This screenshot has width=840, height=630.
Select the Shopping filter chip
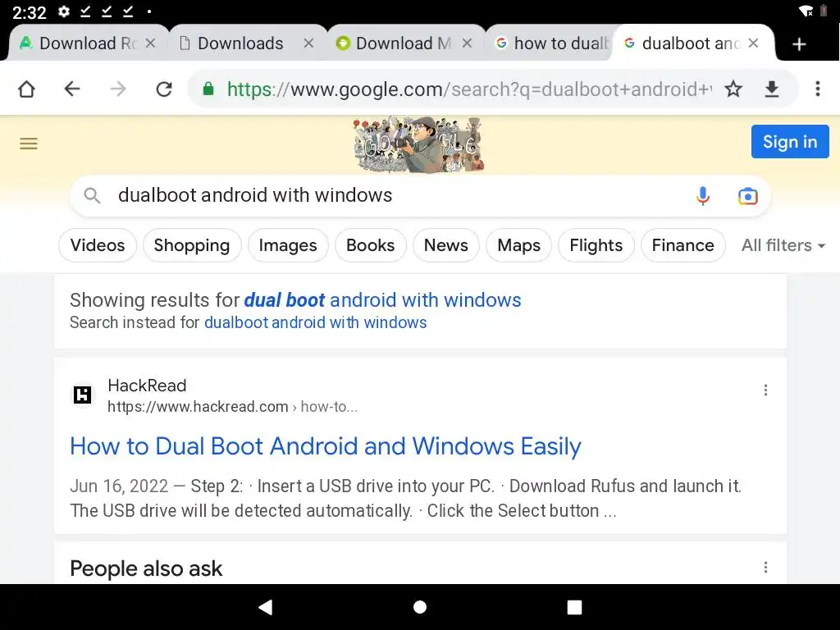coord(192,245)
